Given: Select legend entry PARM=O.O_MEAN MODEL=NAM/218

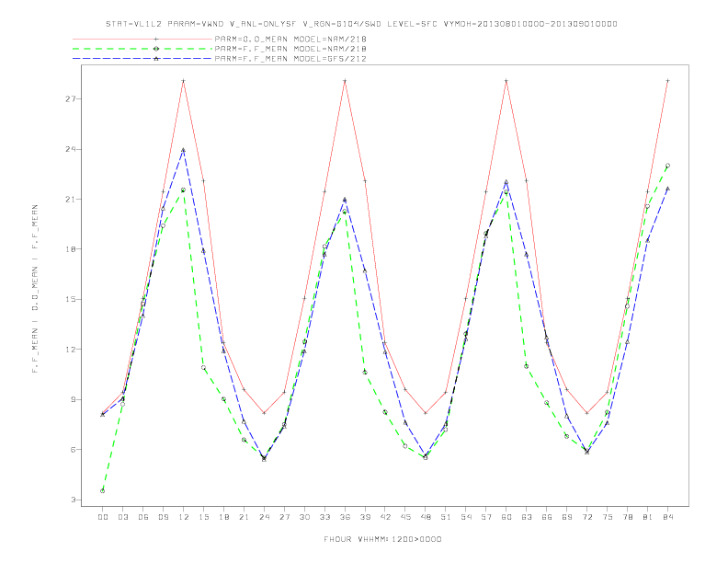Looking at the screenshot, I should [290, 39].
